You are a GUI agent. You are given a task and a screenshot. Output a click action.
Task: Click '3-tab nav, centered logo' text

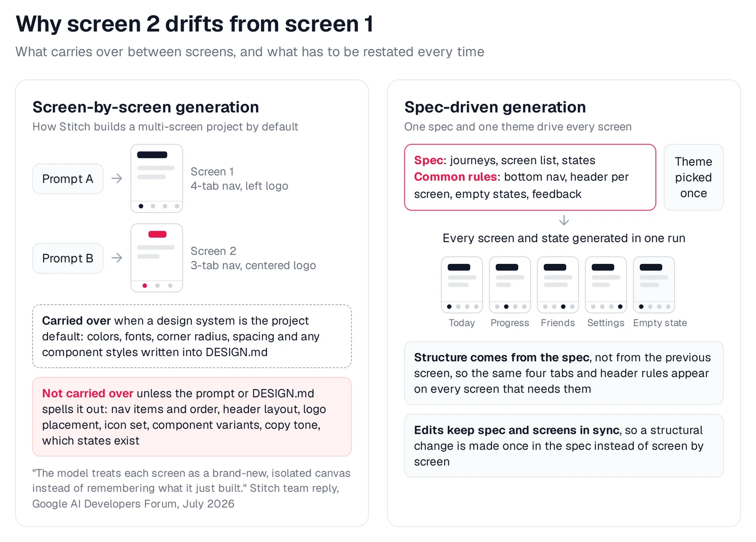click(x=253, y=265)
